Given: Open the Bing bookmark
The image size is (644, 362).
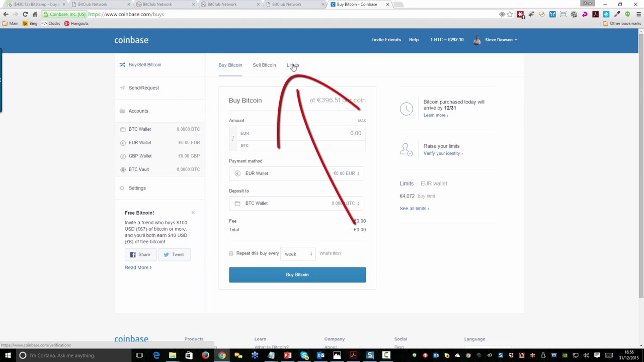Looking at the screenshot, I should click(x=30, y=24).
